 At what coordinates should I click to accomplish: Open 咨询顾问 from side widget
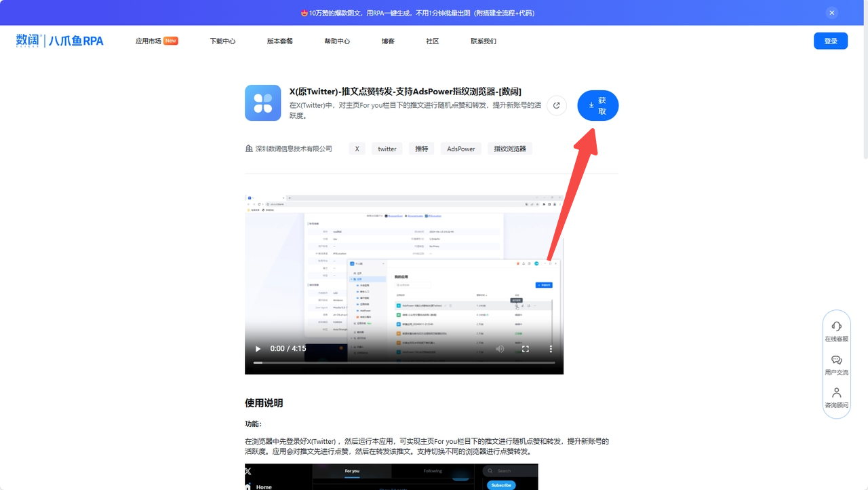coord(836,398)
